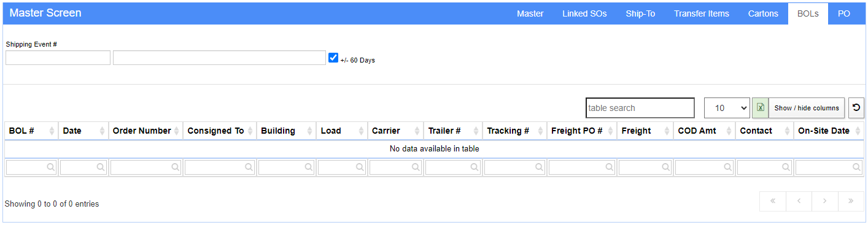Screen dimensions: 868x225
Task: Click previous page chevron
Action: [799, 201]
